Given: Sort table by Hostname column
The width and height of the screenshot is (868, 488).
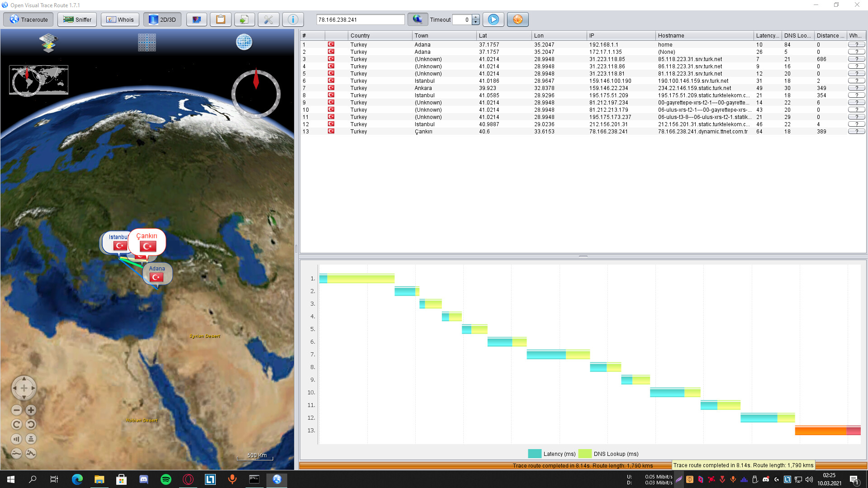Looking at the screenshot, I should coord(704,35).
